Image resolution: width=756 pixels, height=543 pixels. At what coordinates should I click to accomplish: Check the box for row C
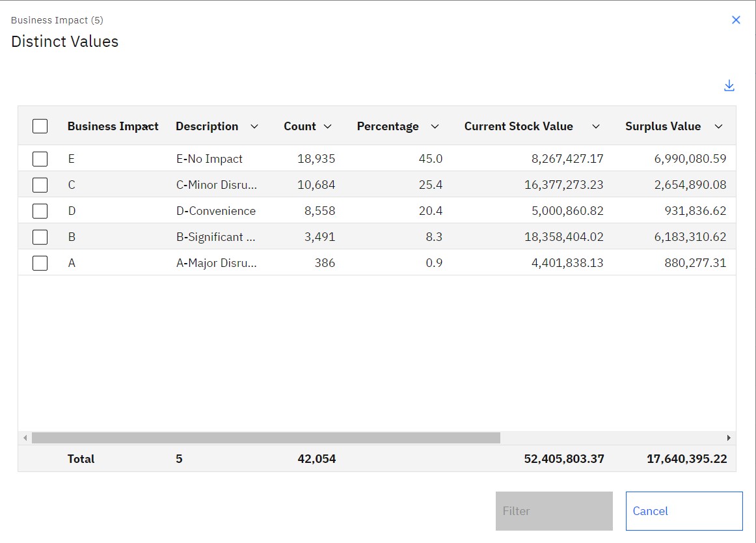coord(40,185)
